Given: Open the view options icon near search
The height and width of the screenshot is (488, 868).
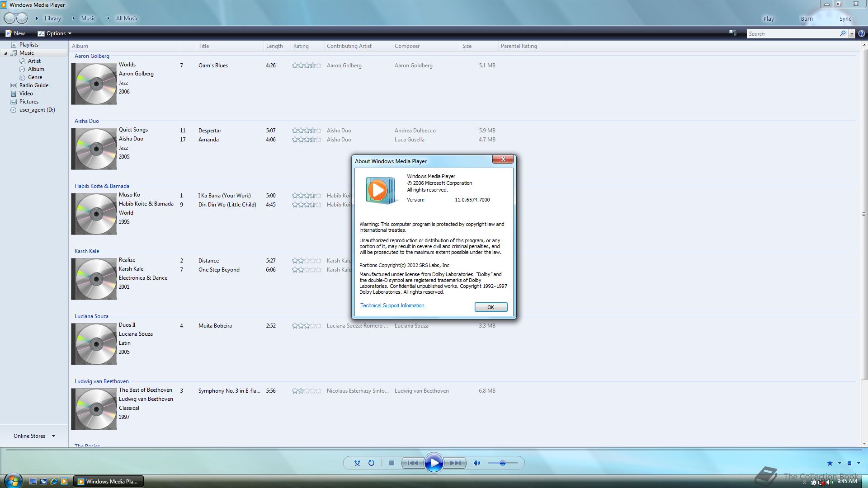Looking at the screenshot, I should (733, 33).
